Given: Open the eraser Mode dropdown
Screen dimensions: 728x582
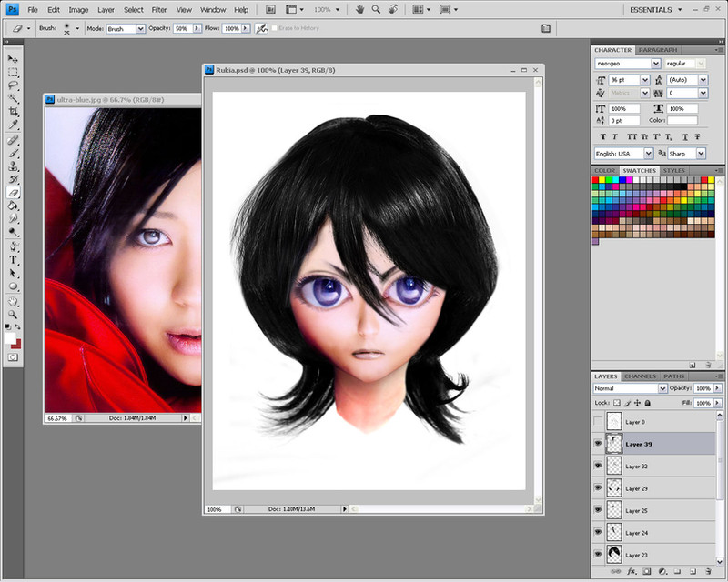Looking at the screenshot, I should (140, 29).
